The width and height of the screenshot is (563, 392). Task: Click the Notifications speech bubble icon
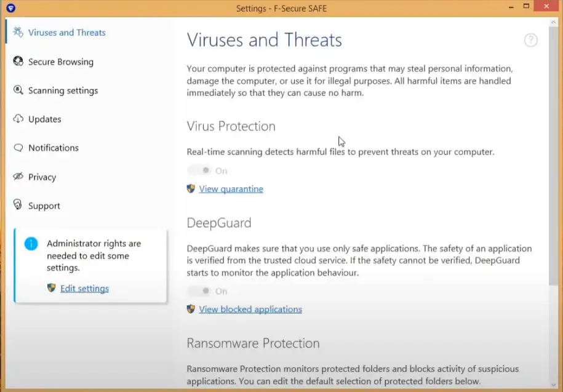pyautogui.click(x=18, y=148)
